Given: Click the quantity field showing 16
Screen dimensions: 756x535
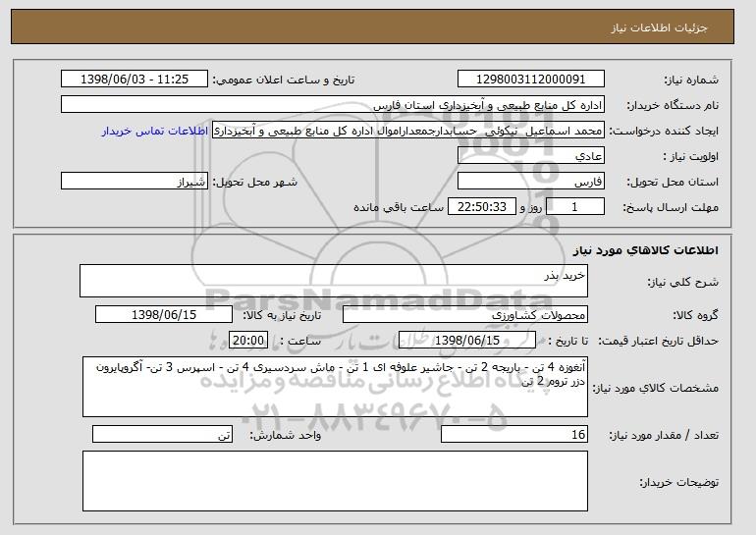Looking at the screenshot, I should pyautogui.click(x=514, y=434).
